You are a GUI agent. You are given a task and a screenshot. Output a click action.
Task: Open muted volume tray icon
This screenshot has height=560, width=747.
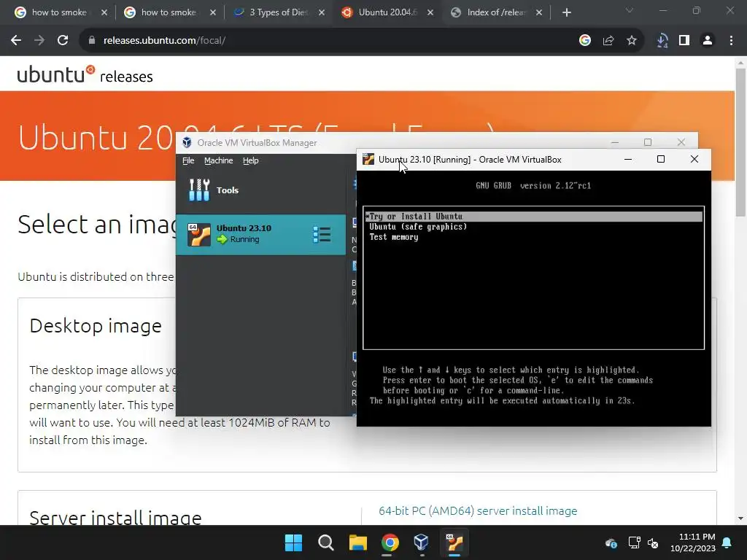click(x=653, y=542)
